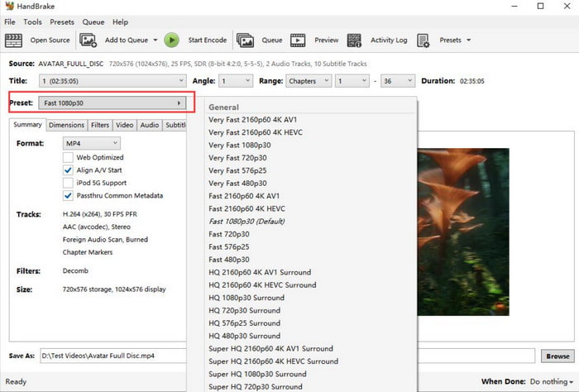Click the green Start Encode play icon
The image size is (579, 392).
pyautogui.click(x=172, y=41)
